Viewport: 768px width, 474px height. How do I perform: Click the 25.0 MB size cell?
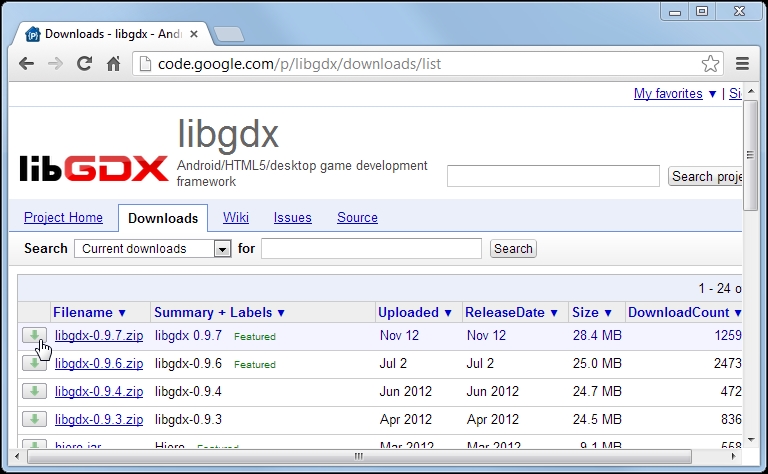tap(597, 363)
